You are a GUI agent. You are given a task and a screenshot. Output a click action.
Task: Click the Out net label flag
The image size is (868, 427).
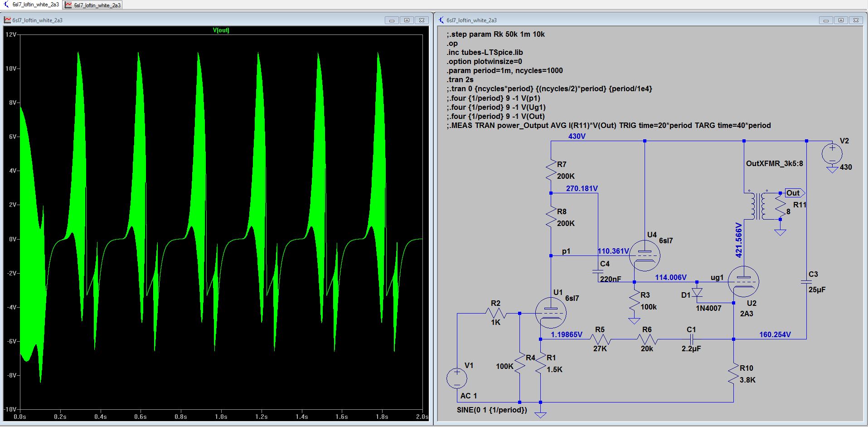tap(795, 193)
